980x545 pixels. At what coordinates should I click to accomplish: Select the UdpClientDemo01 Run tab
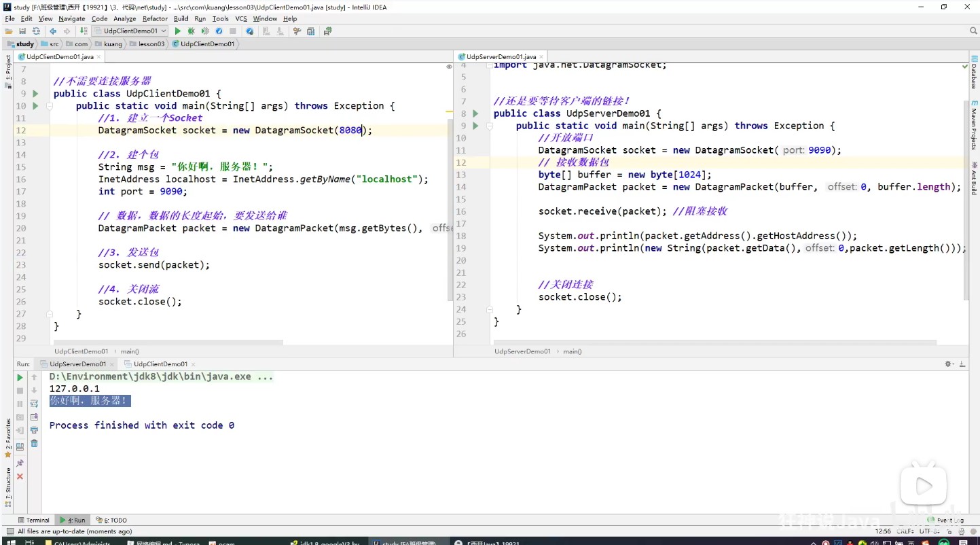click(x=160, y=364)
